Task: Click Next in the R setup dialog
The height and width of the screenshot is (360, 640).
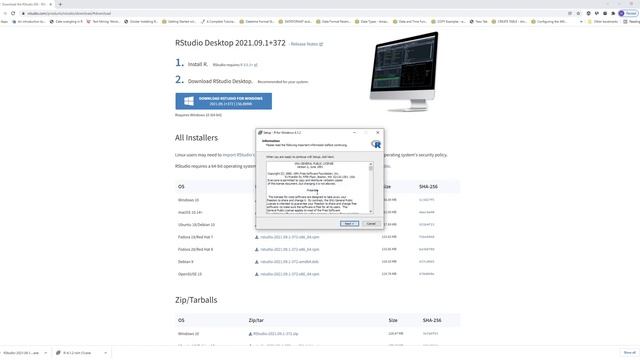Action: 349,224
